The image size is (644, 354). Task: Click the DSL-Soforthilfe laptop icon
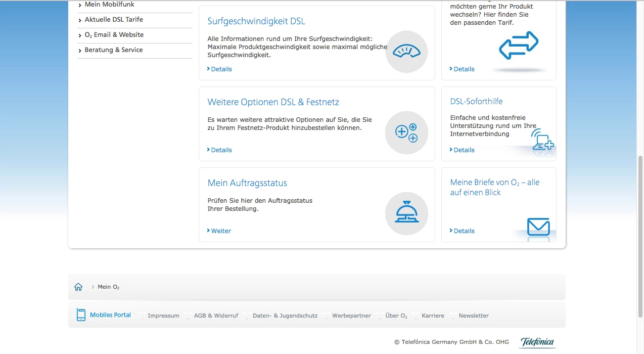pyautogui.click(x=542, y=140)
